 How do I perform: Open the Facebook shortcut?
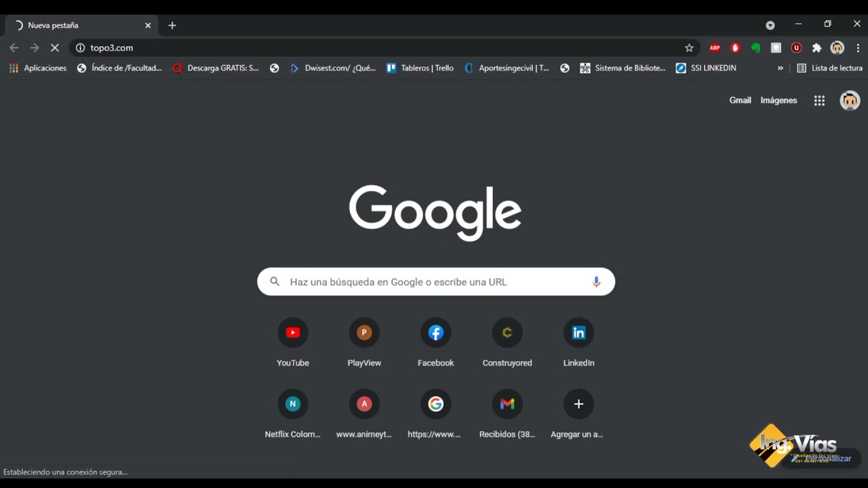(436, 343)
